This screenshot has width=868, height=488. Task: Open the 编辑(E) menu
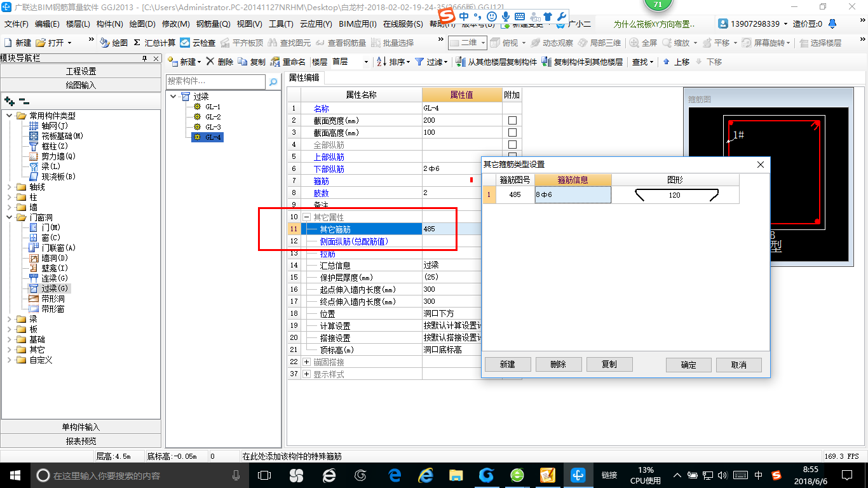click(47, 24)
